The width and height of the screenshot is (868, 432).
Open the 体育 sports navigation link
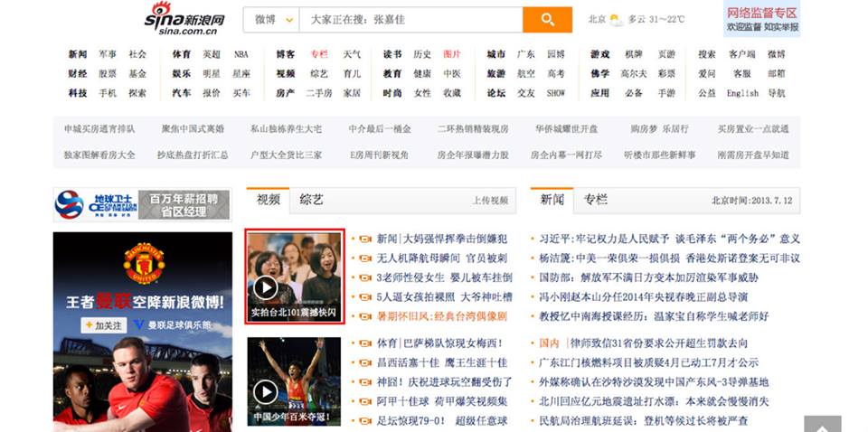182,54
